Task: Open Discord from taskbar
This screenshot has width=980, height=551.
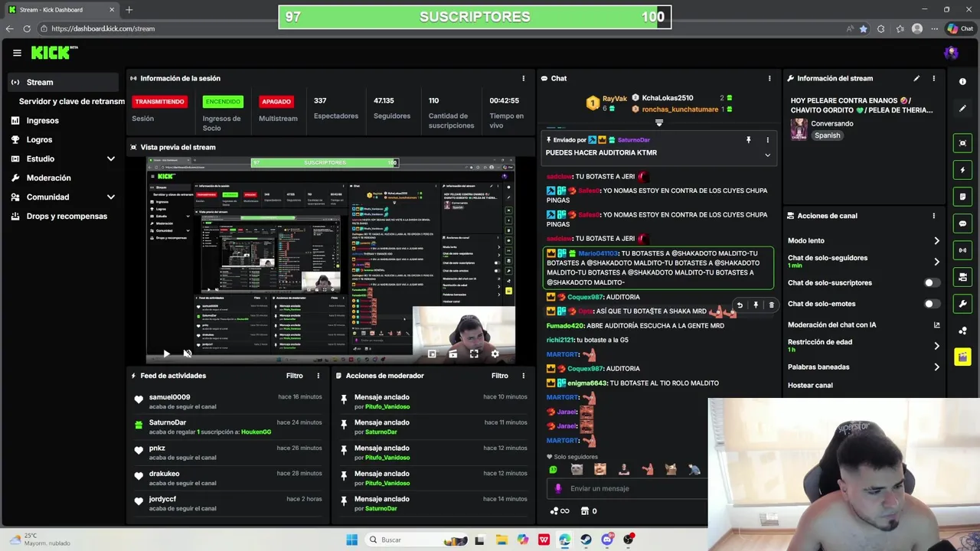Action: pyautogui.click(x=608, y=540)
